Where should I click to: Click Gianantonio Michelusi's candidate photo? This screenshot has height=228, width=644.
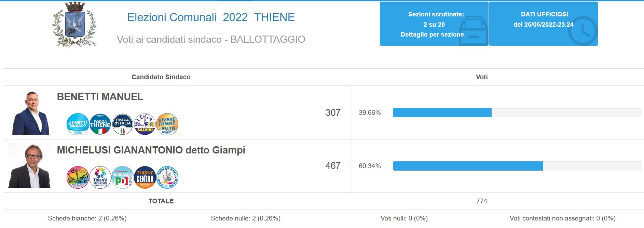pos(30,166)
